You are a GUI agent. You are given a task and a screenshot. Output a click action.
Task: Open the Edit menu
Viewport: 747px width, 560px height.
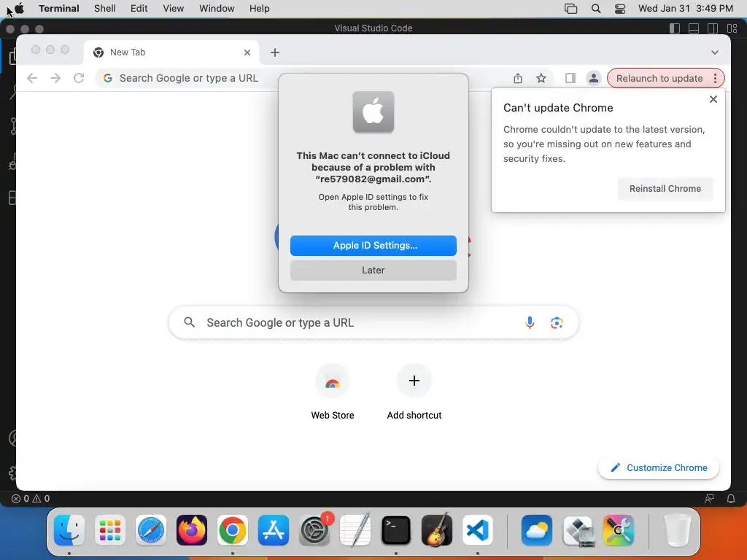[139, 9]
